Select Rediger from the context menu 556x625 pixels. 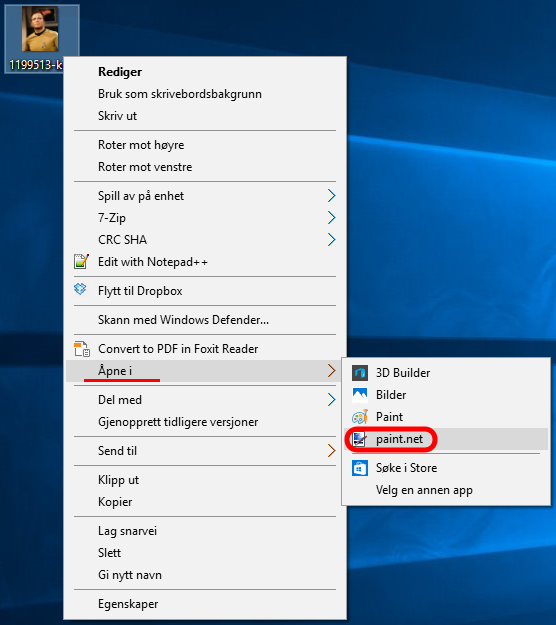click(120, 72)
